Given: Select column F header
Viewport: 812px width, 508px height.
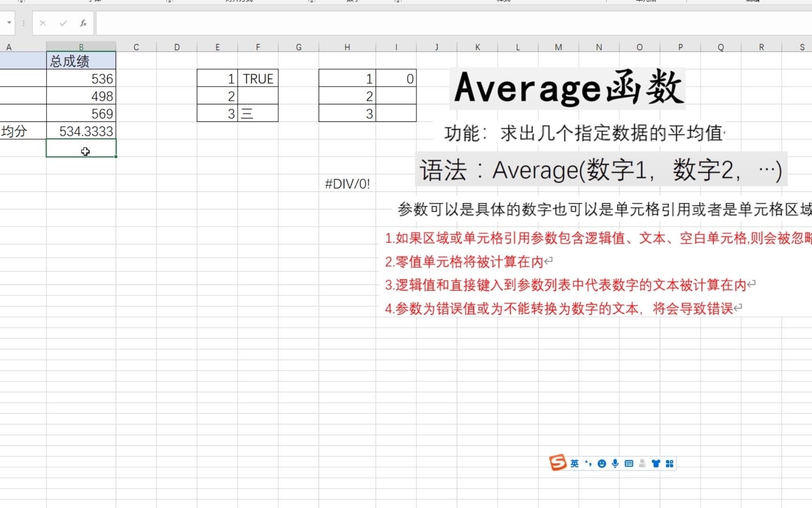Looking at the screenshot, I should coord(258,47).
